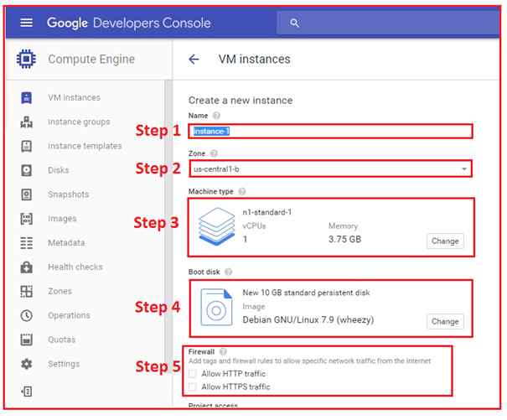507x420 pixels.
Task: Click the Instance groups sidebar icon
Action: tap(26, 122)
